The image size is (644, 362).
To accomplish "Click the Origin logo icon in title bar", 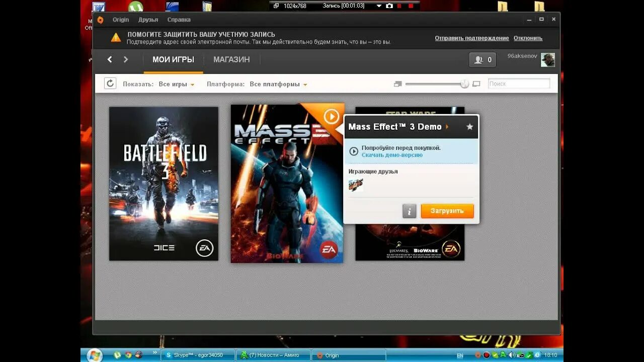I will point(100,20).
